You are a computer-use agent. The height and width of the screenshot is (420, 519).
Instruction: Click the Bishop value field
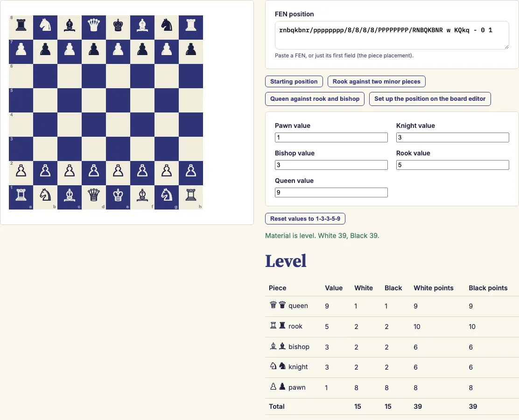[331, 165]
